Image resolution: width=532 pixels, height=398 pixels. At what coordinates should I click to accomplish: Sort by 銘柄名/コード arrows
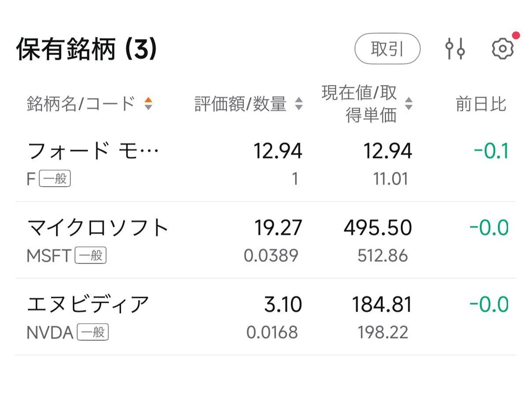[x=148, y=104]
